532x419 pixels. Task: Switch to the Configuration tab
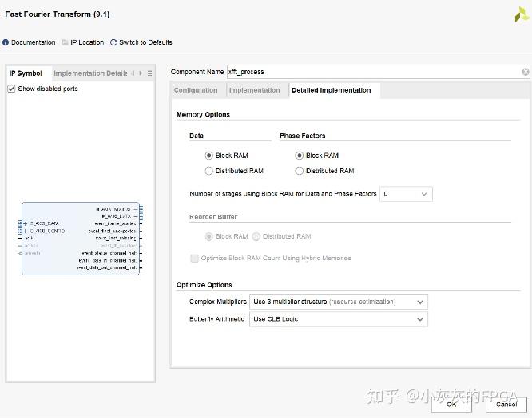196,90
